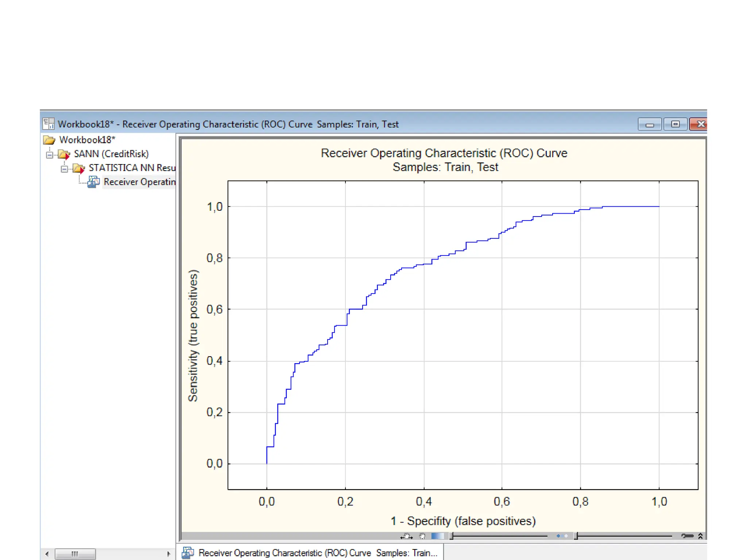The image size is (747, 560).
Task: Collapse the STATISTICA NN Results node
Action: [x=64, y=169]
